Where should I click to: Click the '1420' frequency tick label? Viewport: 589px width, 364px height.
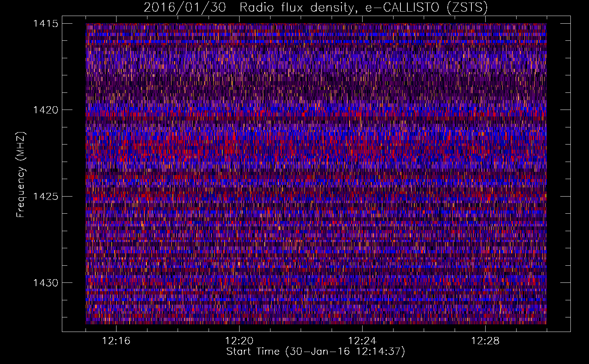pyautogui.click(x=46, y=110)
